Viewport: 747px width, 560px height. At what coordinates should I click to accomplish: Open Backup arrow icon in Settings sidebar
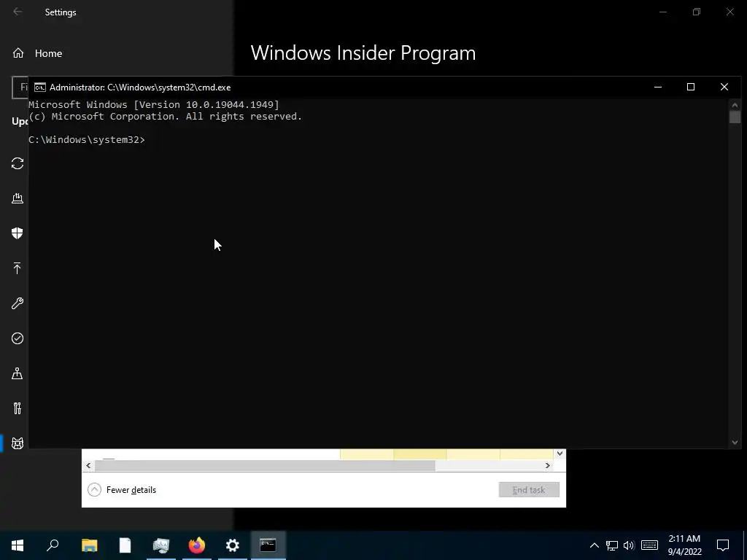18,268
